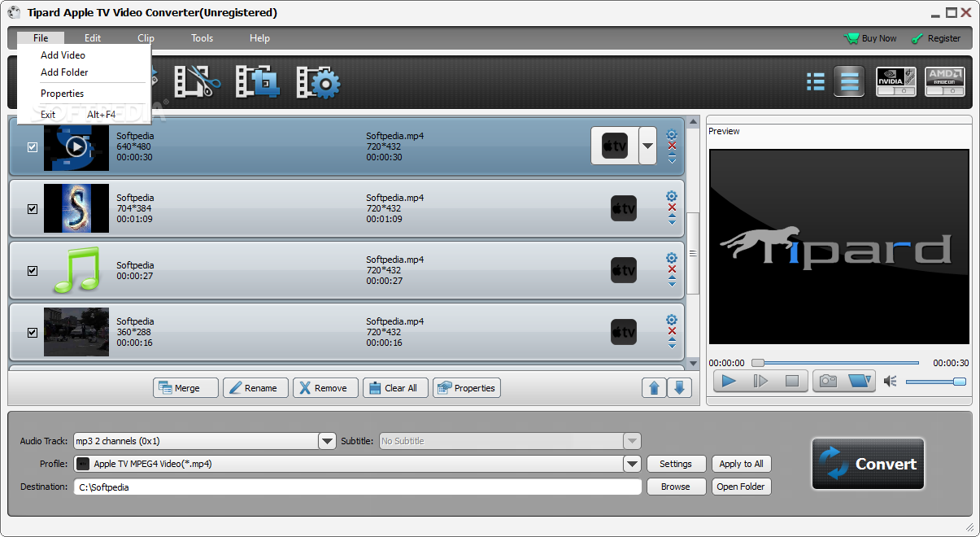Open the Edit menu

93,38
